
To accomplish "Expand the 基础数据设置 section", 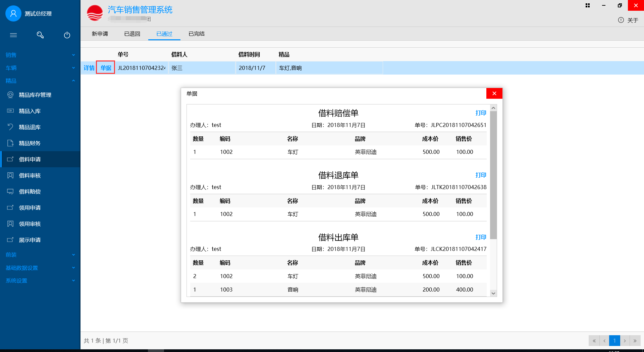I will [40, 268].
